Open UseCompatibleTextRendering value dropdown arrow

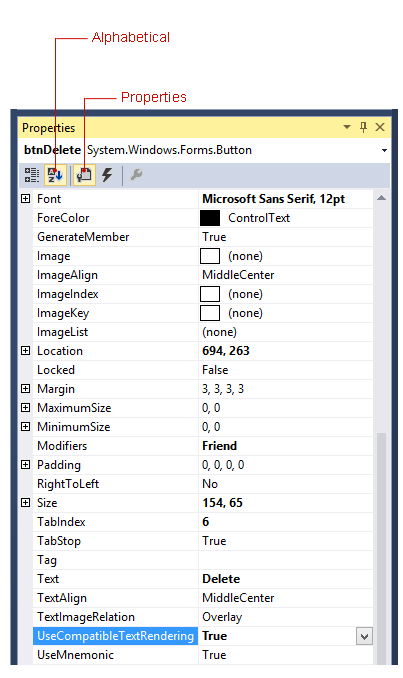click(365, 636)
